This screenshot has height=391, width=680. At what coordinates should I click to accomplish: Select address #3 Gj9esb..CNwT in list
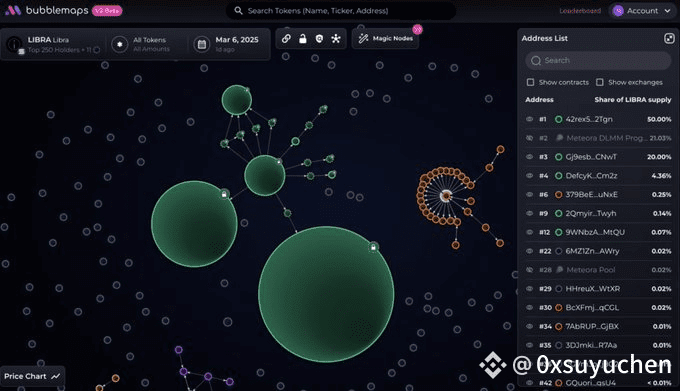(598, 157)
